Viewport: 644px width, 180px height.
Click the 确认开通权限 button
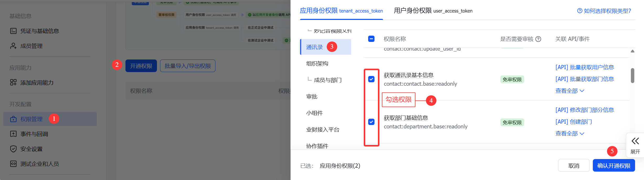point(614,166)
